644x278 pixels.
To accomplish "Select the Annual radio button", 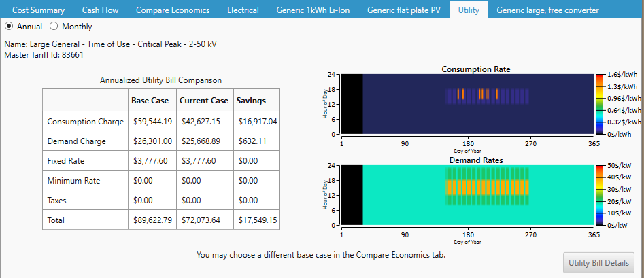I will (x=10, y=27).
